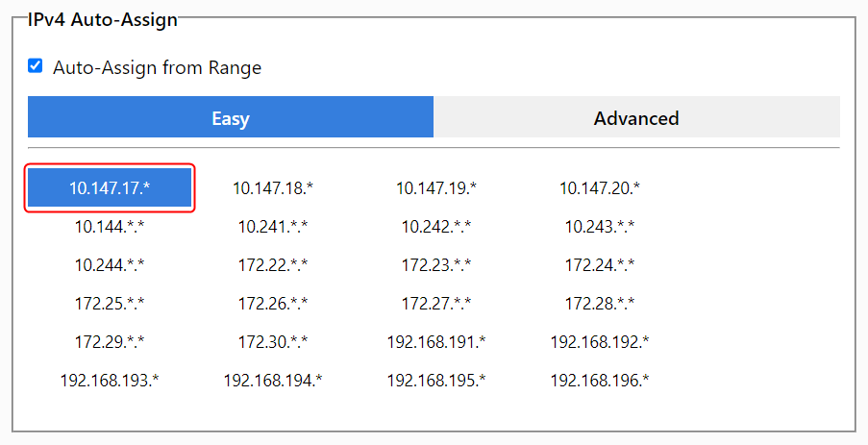Select the 10.243.*.* range

click(x=600, y=227)
